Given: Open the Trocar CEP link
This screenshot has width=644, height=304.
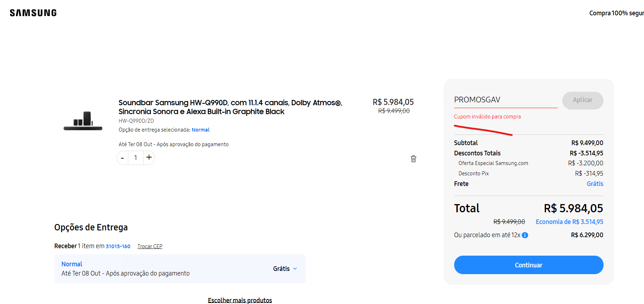Looking at the screenshot, I should coord(150,246).
